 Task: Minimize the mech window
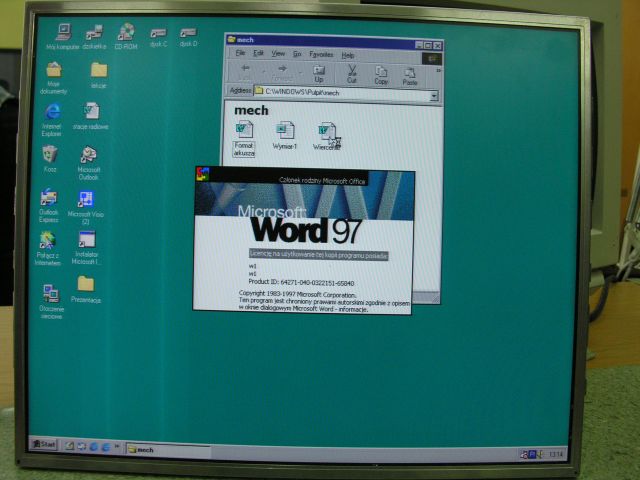420,45
